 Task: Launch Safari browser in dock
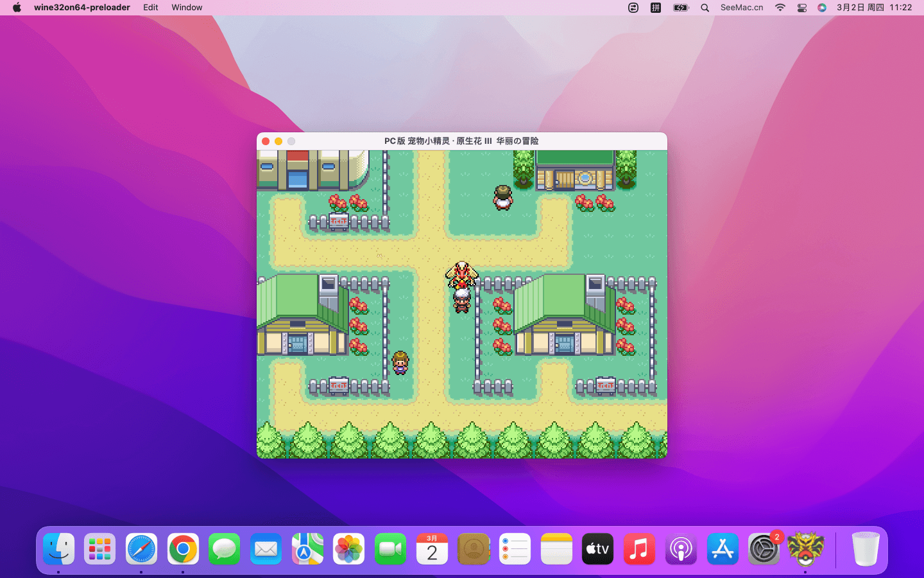click(x=141, y=549)
